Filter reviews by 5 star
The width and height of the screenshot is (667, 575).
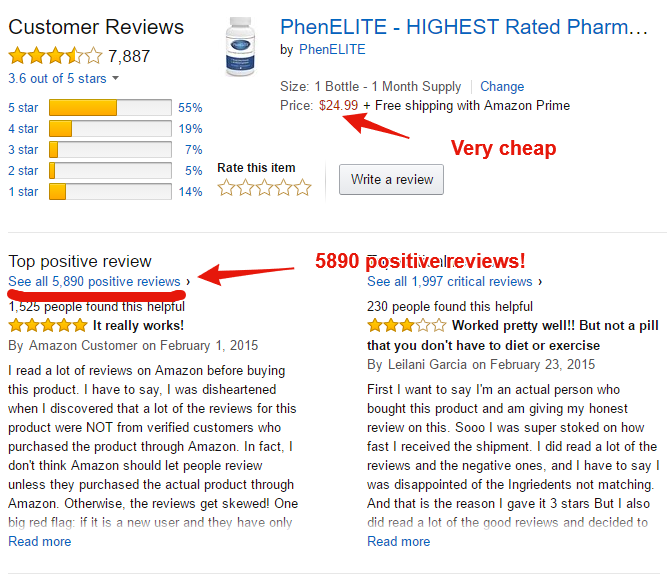point(23,108)
